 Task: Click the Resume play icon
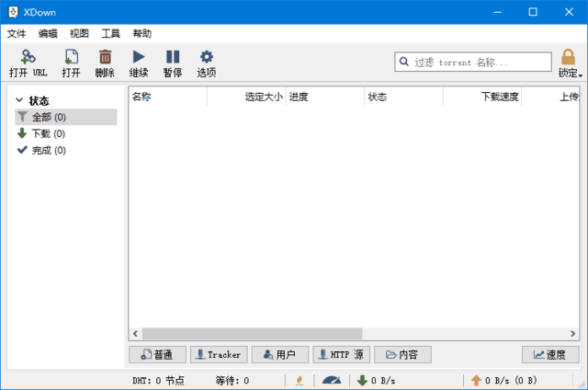click(x=138, y=57)
